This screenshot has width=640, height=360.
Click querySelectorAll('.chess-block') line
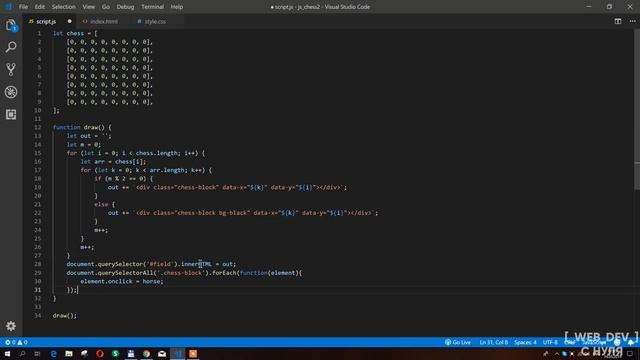(x=184, y=273)
